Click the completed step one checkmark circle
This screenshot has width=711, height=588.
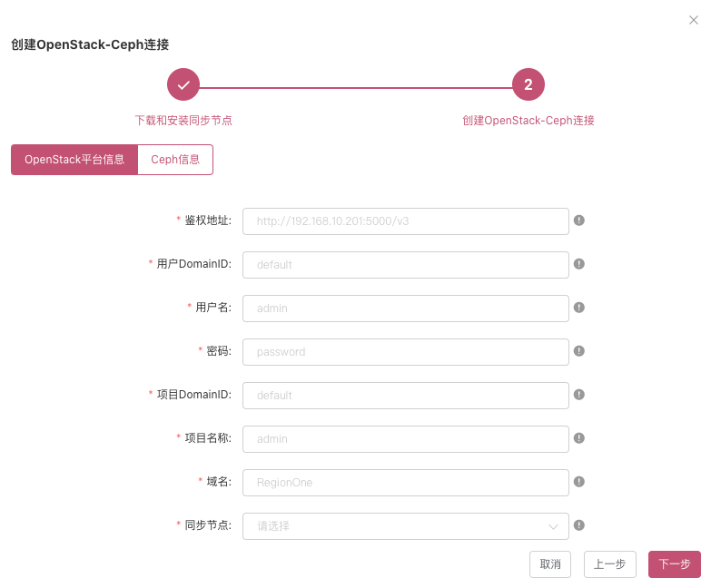(x=183, y=84)
